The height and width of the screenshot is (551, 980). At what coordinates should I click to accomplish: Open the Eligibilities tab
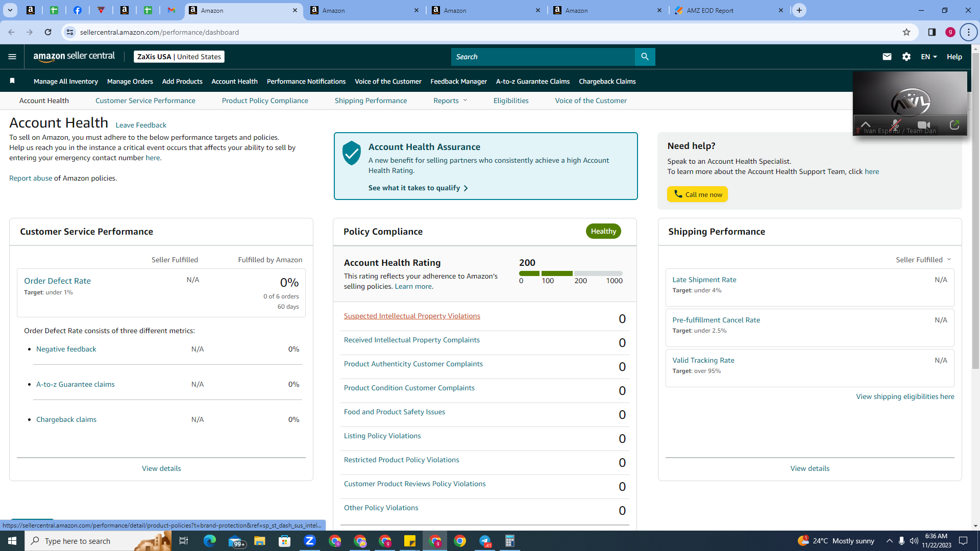point(511,101)
